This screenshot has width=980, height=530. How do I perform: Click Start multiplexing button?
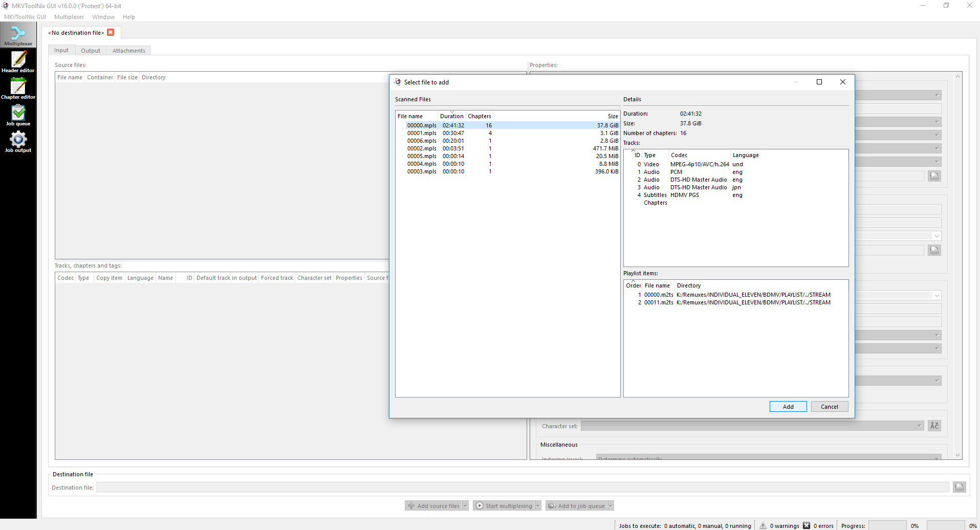(x=504, y=506)
